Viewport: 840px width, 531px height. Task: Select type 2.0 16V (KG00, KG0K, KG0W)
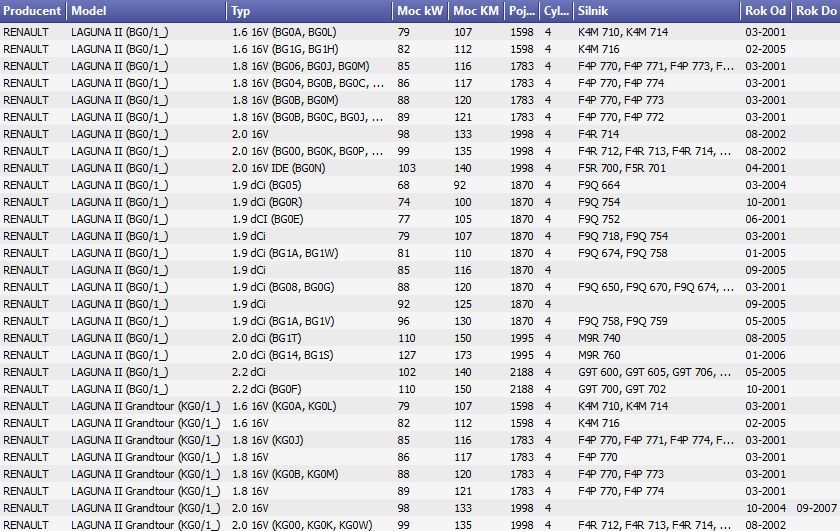pyautogui.click(x=302, y=525)
